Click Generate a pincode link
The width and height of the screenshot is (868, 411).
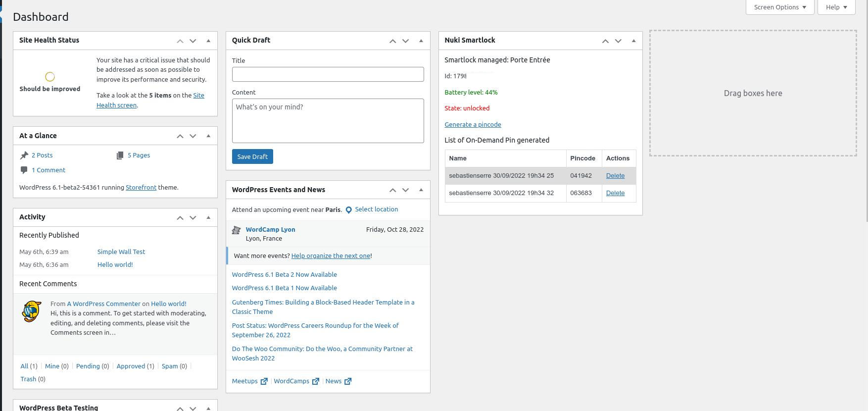tap(473, 125)
